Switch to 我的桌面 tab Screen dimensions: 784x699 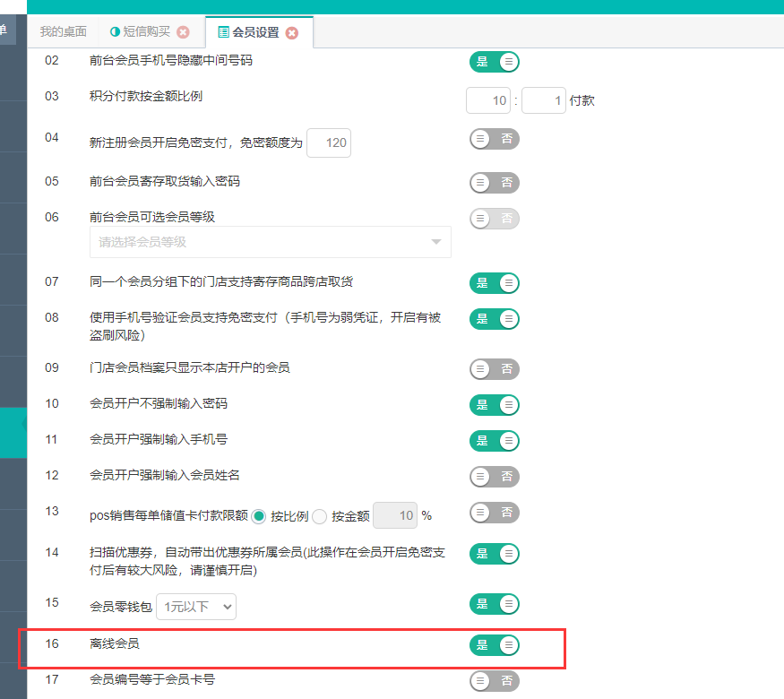point(64,32)
